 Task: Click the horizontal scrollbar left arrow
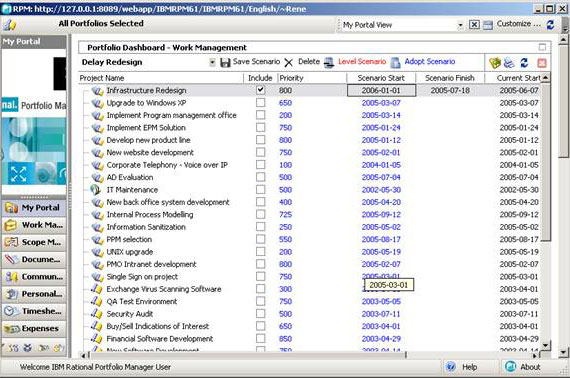coord(83,355)
